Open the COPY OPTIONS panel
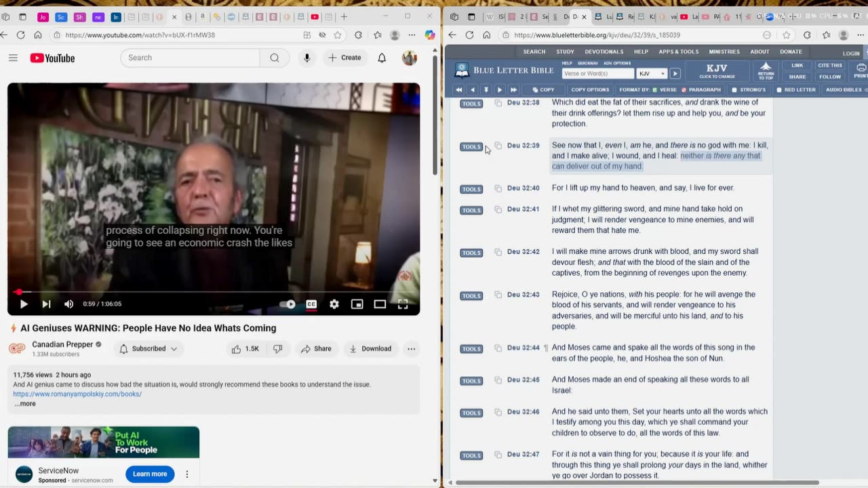This screenshot has height=488, width=868. click(590, 90)
